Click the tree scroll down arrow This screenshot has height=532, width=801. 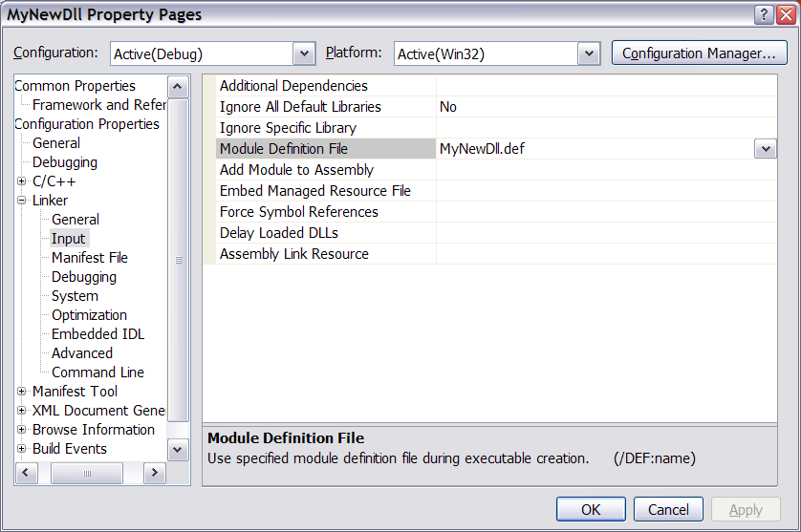click(179, 449)
